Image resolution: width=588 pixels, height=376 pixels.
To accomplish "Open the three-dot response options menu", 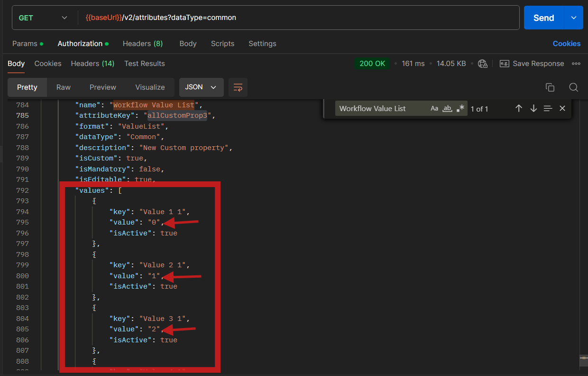I will click(x=576, y=64).
